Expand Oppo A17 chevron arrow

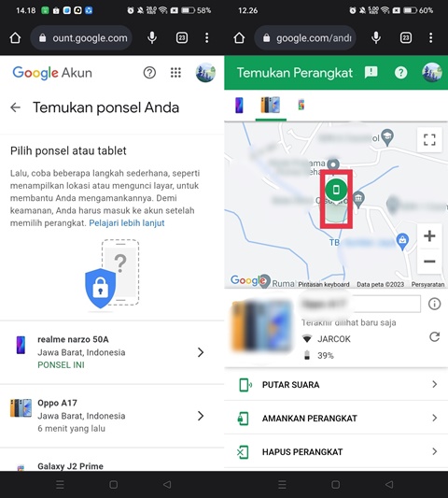(x=201, y=416)
